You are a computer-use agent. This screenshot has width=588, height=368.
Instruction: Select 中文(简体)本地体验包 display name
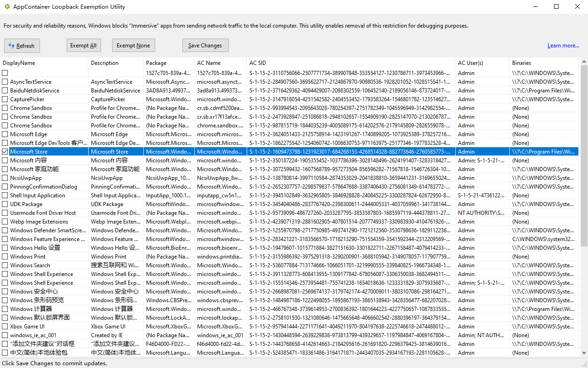coord(39,352)
